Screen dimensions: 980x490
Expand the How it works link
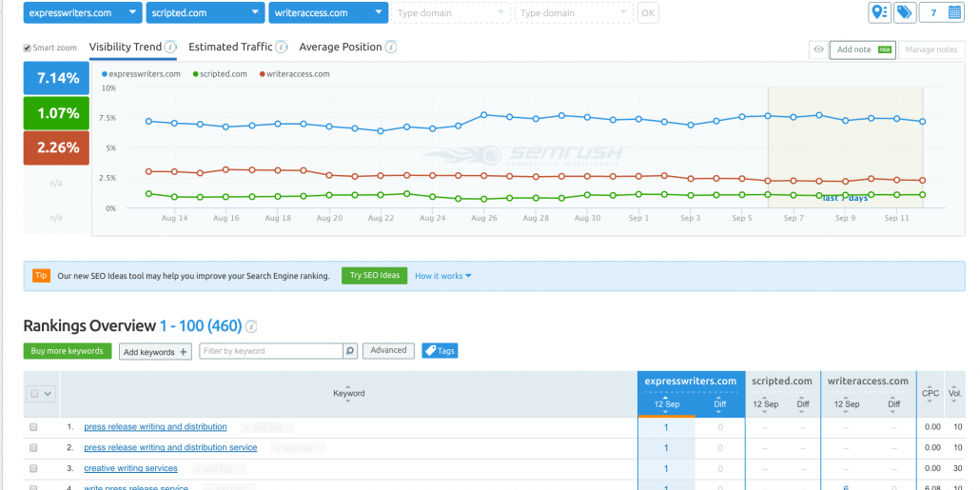[443, 276]
